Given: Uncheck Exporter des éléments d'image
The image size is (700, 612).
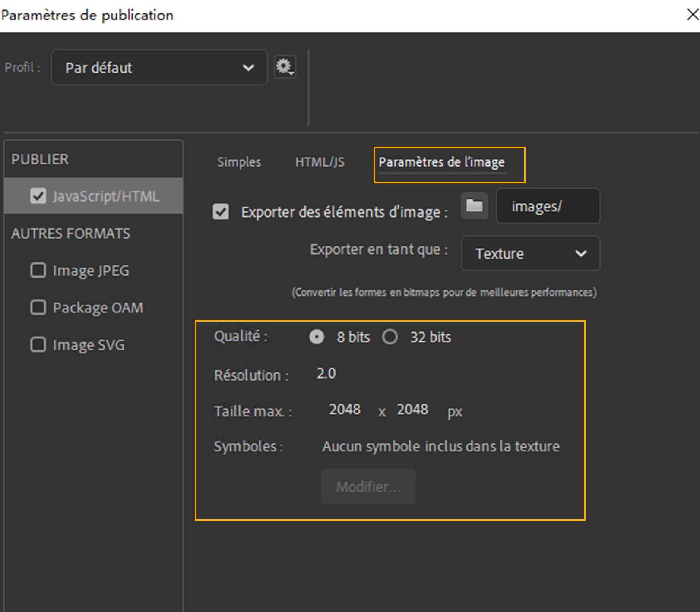Looking at the screenshot, I should tap(221, 212).
